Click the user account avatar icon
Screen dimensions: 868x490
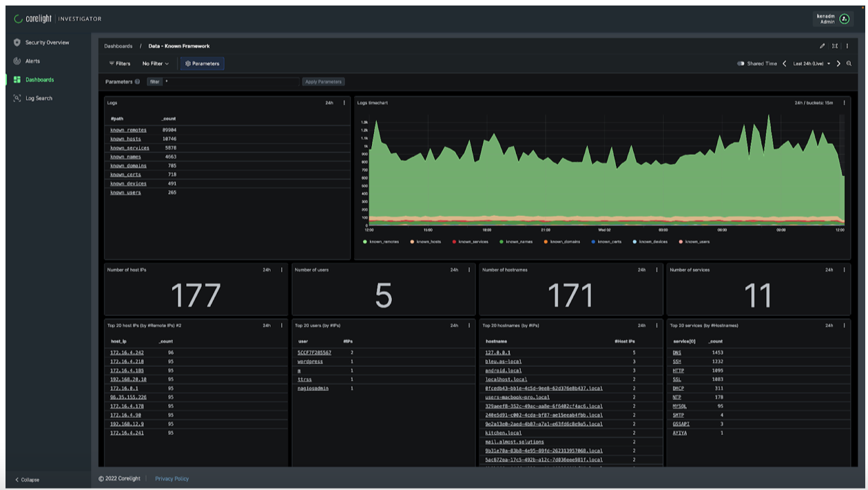click(845, 19)
